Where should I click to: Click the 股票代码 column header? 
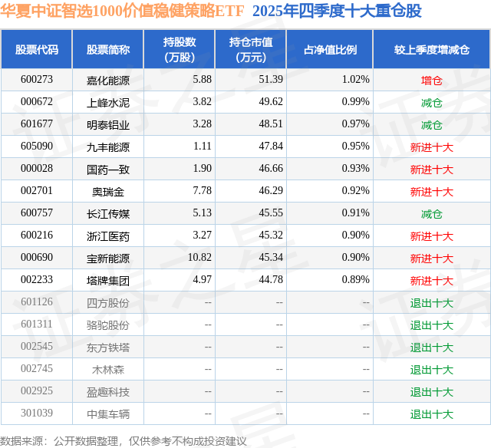pos(37,49)
